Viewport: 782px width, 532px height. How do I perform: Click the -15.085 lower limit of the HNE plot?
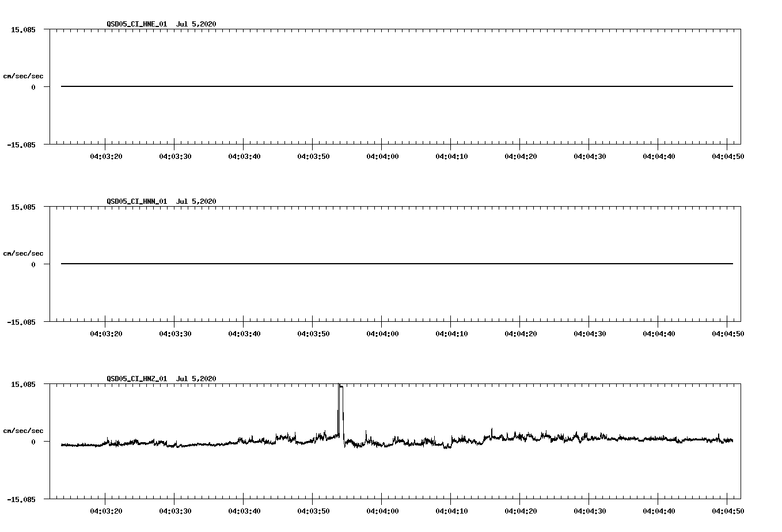[x=21, y=145]
